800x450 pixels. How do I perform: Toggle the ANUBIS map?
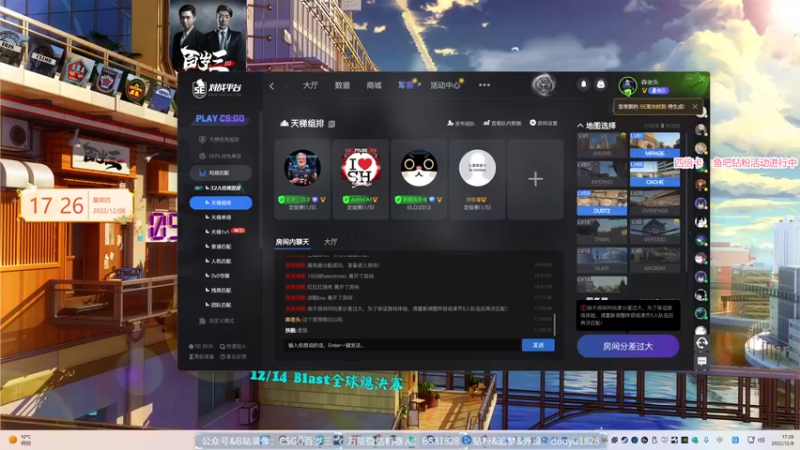pyautogui.click(x=602, y=145)
